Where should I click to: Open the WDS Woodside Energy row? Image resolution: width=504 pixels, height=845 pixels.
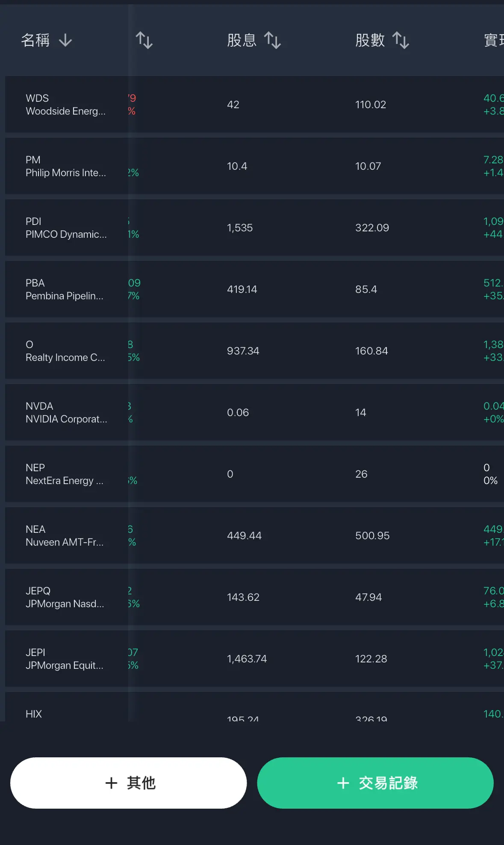254,104
